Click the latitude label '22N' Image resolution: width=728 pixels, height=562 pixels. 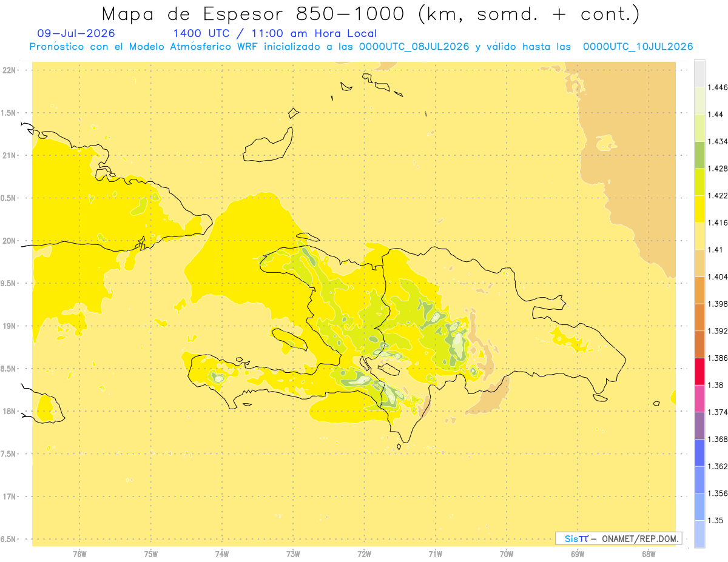10,70
